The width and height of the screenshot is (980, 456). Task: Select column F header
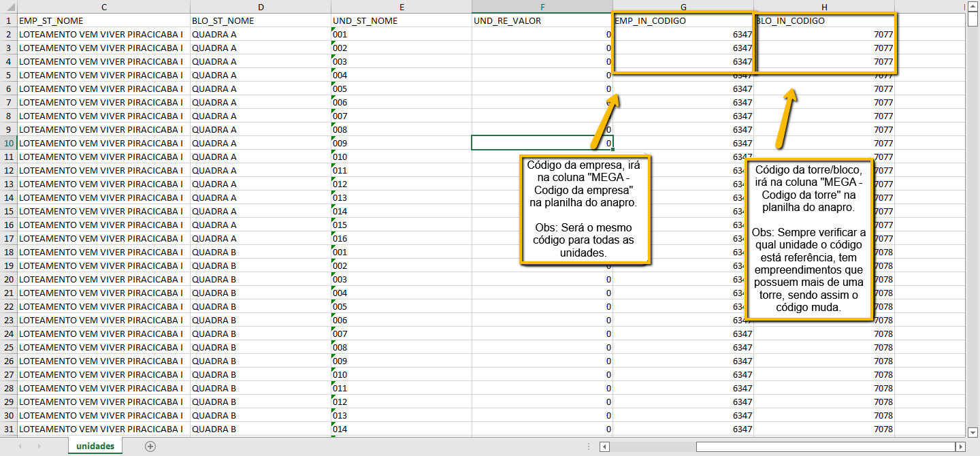pos(542,7)
